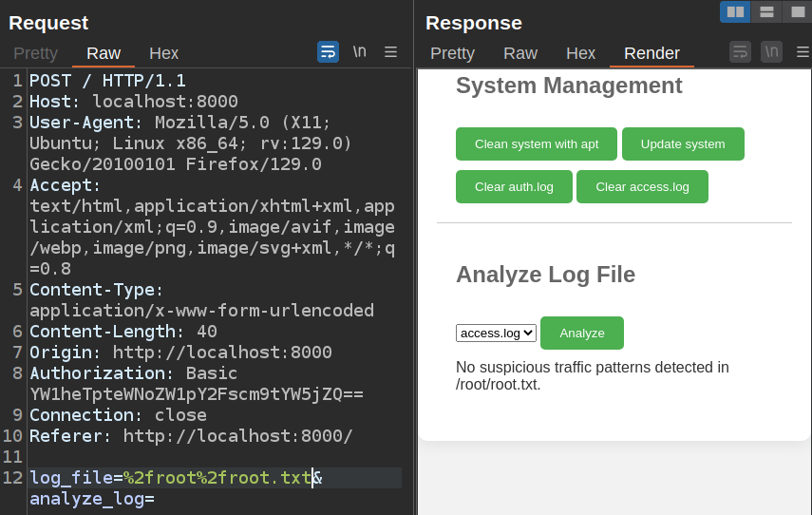
Task: Click the Update system button
Action: 682,144
